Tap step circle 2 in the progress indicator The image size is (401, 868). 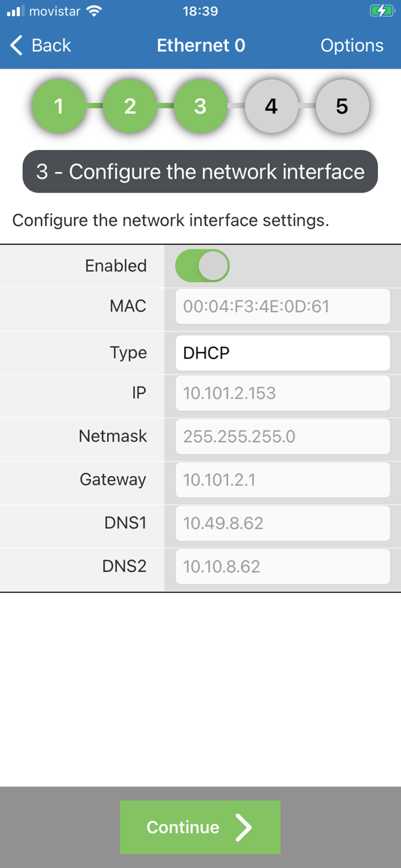tap(130, 106)
